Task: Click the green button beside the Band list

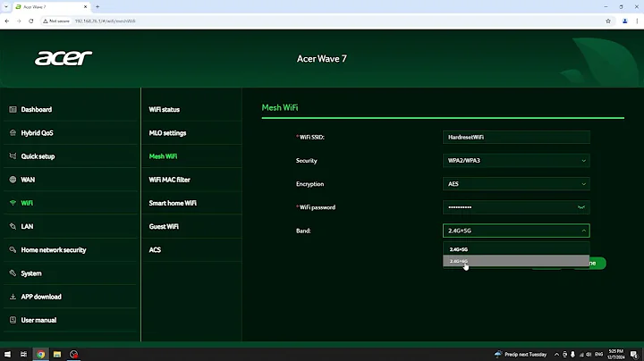Action: coord(597,263)
